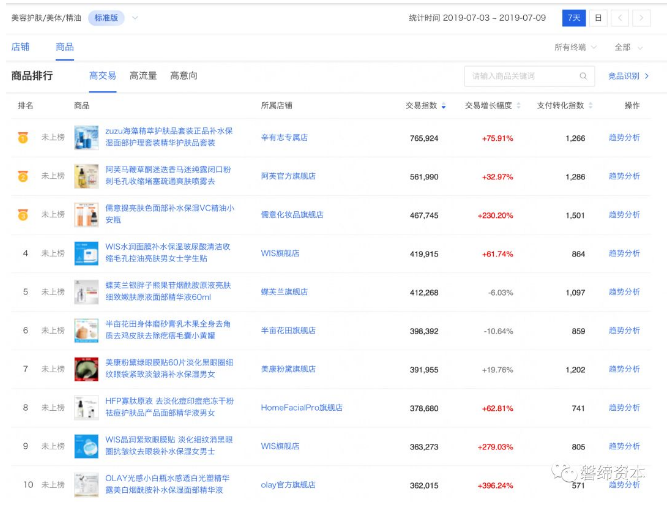Click the +396.24% growth value
The width and height of the screenshot is (667, 507).
495,486
